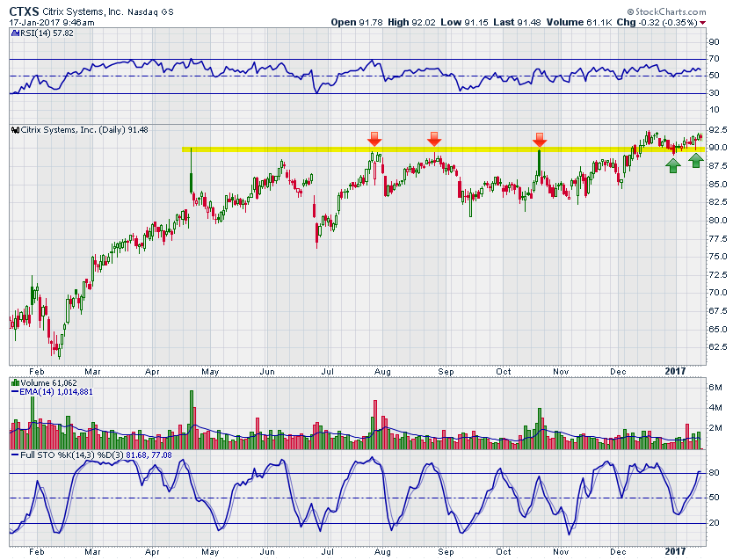Click 2017 on the price chart date axis
733x560 pixels.
pyautogui.click(x=675, y=371)
